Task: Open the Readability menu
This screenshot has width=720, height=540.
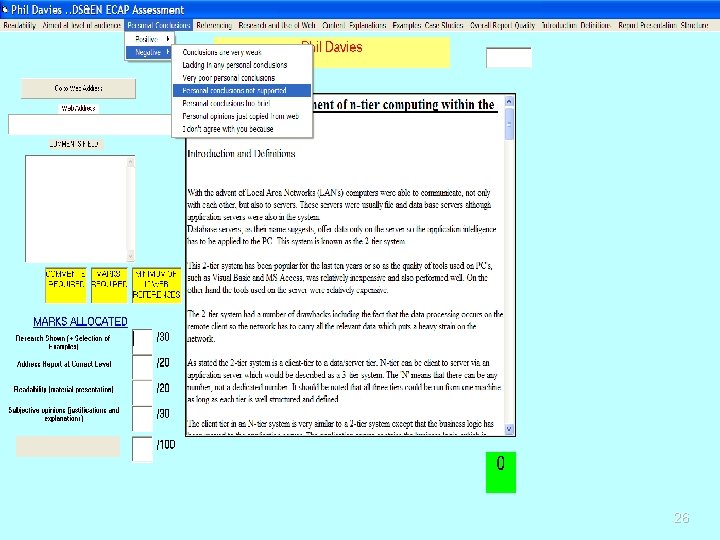Action: (19, 25)
